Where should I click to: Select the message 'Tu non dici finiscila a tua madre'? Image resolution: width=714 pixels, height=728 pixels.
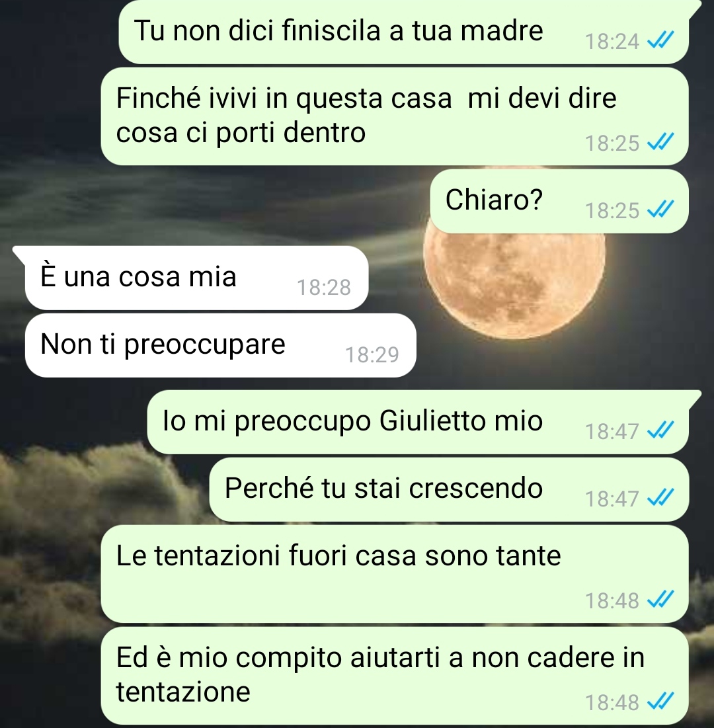pyautogui.click(x=404, y=32)
